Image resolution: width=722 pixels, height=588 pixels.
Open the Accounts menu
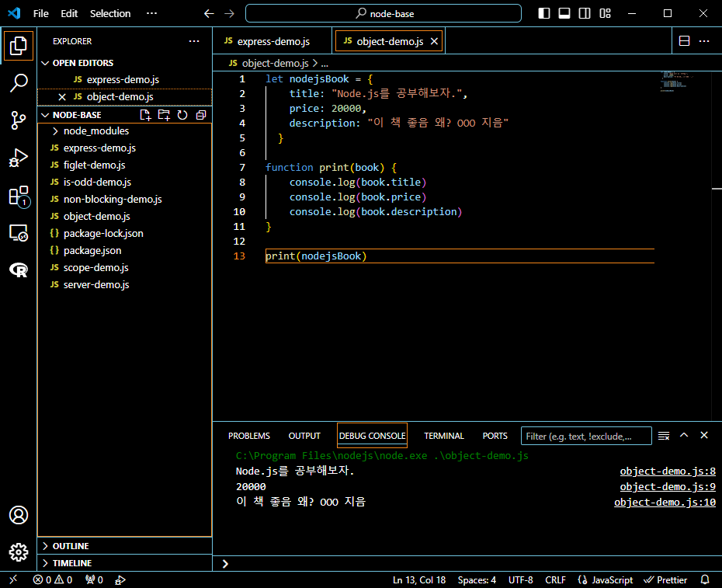pyautogui.click(x=19, y=515)
